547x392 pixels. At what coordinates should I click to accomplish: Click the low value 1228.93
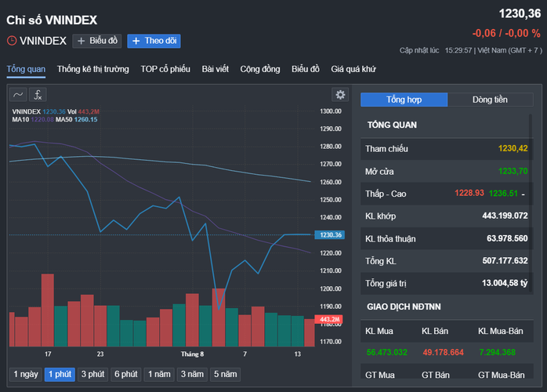click(469, 193)
